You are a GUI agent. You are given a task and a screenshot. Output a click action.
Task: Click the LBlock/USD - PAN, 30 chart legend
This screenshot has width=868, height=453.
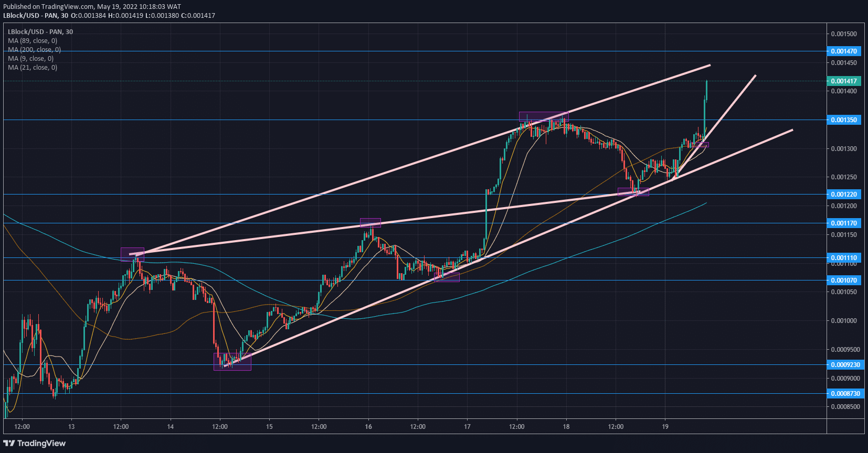coord(40,32)
